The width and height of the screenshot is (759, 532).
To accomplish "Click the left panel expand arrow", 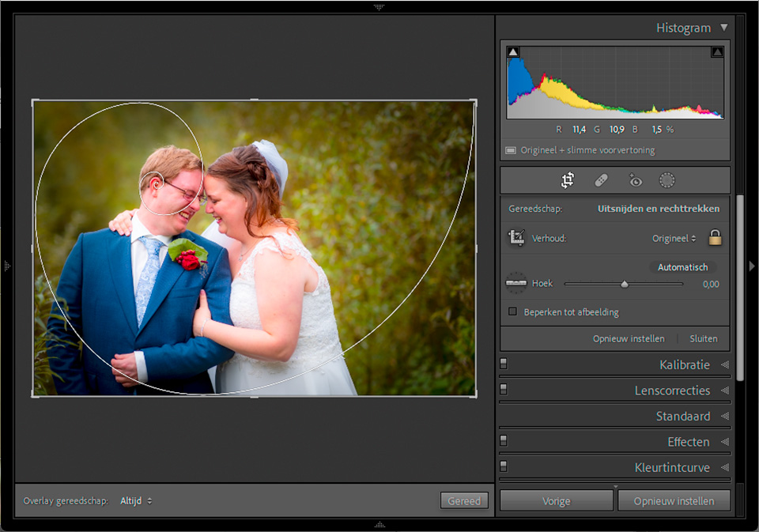I will 7,266.
